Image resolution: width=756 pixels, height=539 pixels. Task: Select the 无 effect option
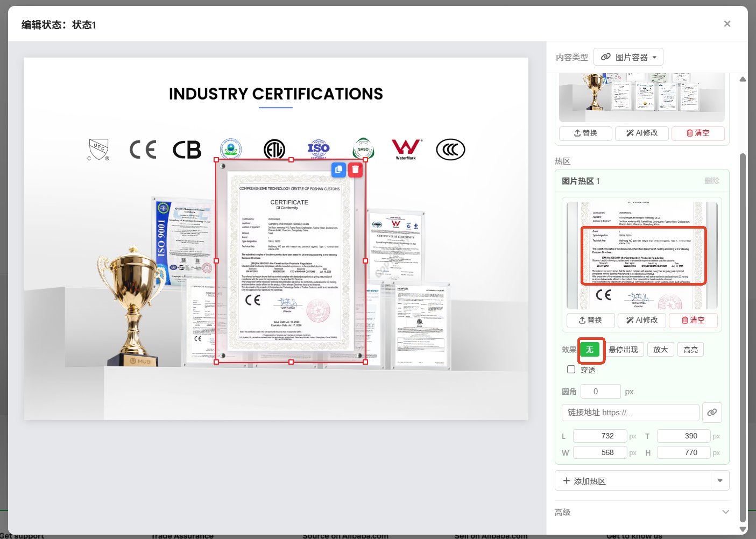pos(590,350)
